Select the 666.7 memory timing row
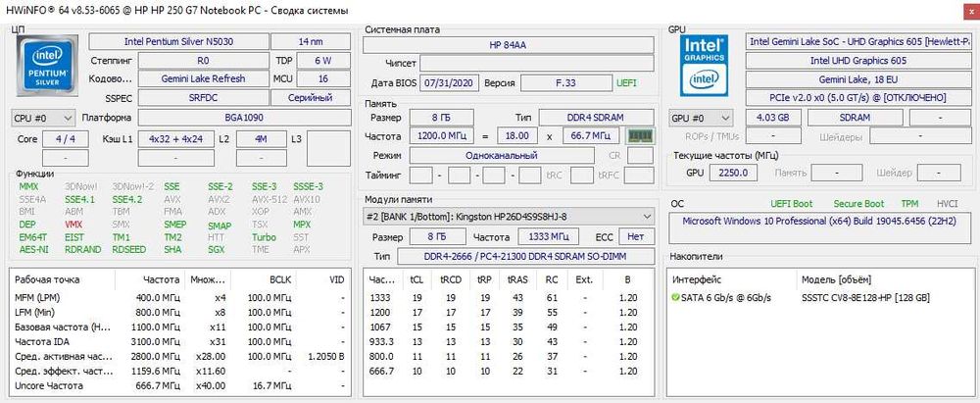 pyautogui.click(x=509, y=371)
